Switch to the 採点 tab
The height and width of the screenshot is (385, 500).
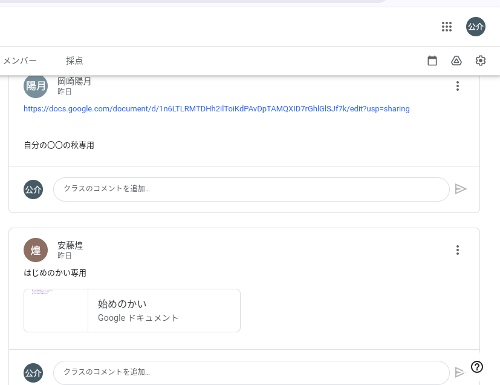point(74,61)
